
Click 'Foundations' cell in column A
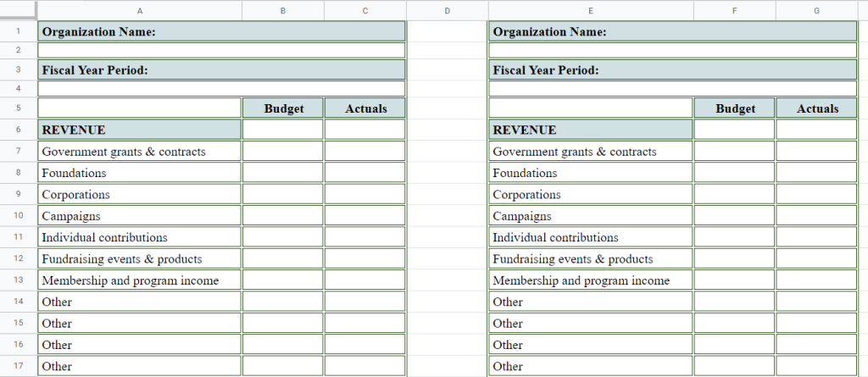click(140, 173)
